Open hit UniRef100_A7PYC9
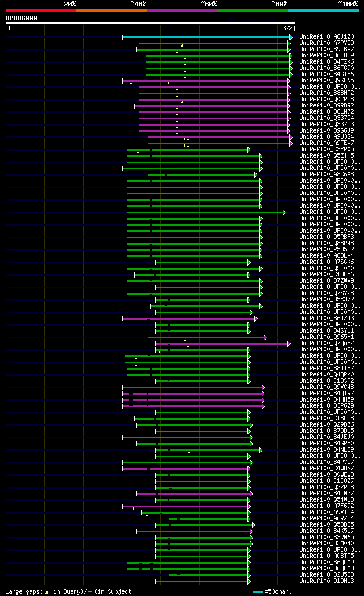The height and width of the screenshot is (596, 364). click(326, 43)
